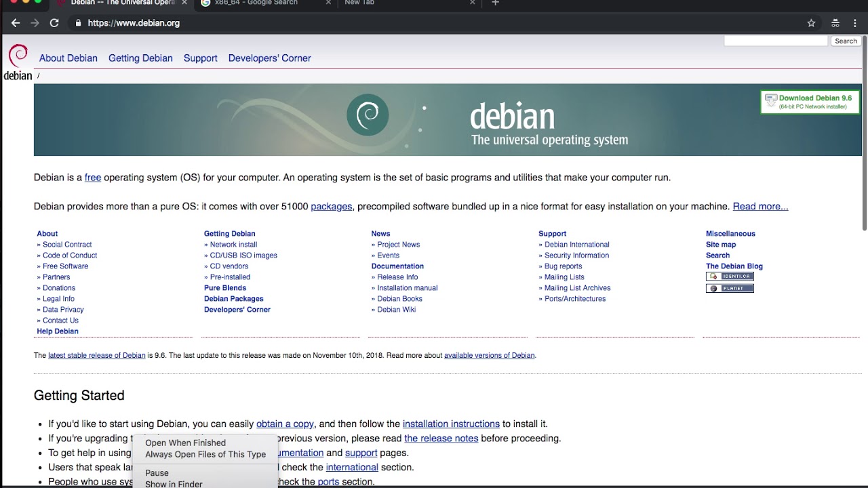Click The Debian Blog link
The height and width of the screenshot is (488, 868).
click(x=734, y=266)
